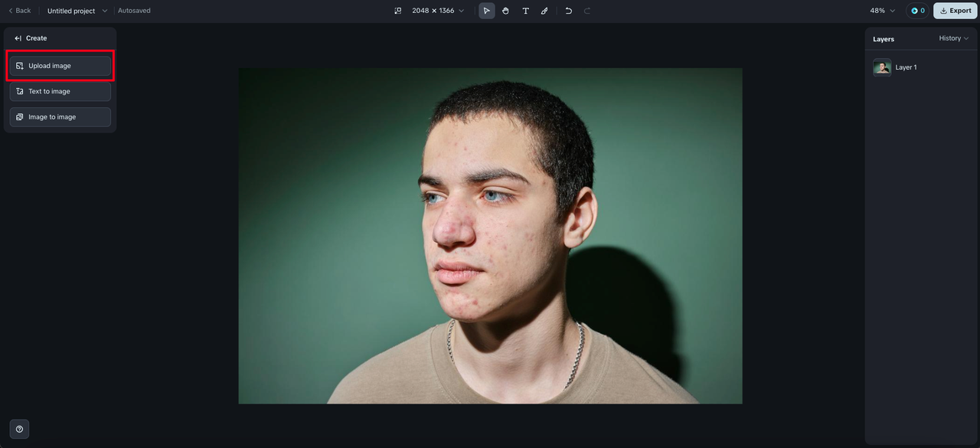This screenshot has height=448, width=980.
Task: Select the Text tool
Action: 525,11
